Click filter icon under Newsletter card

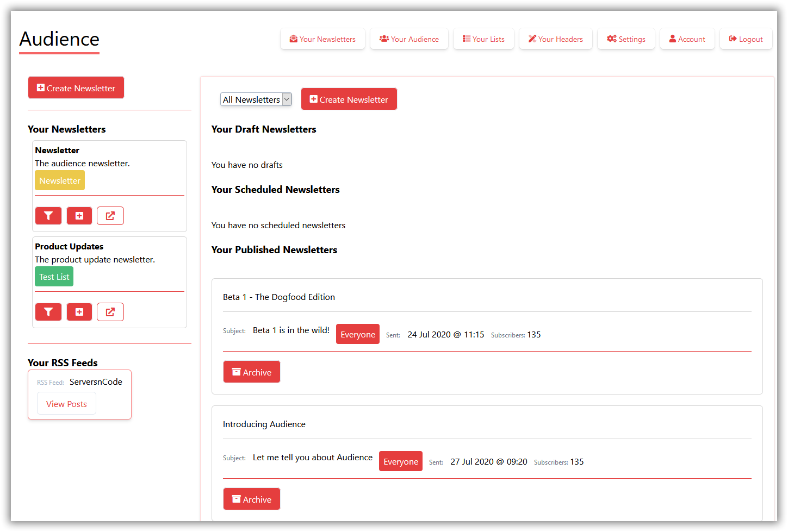coord(48,216)
